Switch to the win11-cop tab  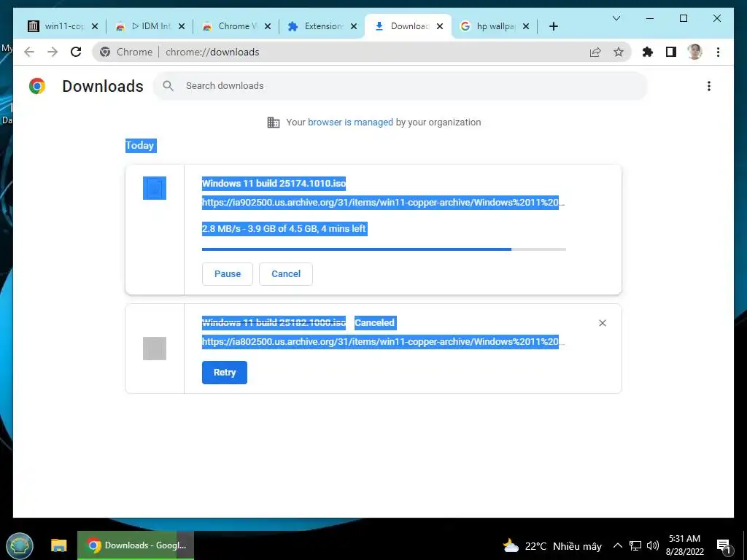pos(57,26)
